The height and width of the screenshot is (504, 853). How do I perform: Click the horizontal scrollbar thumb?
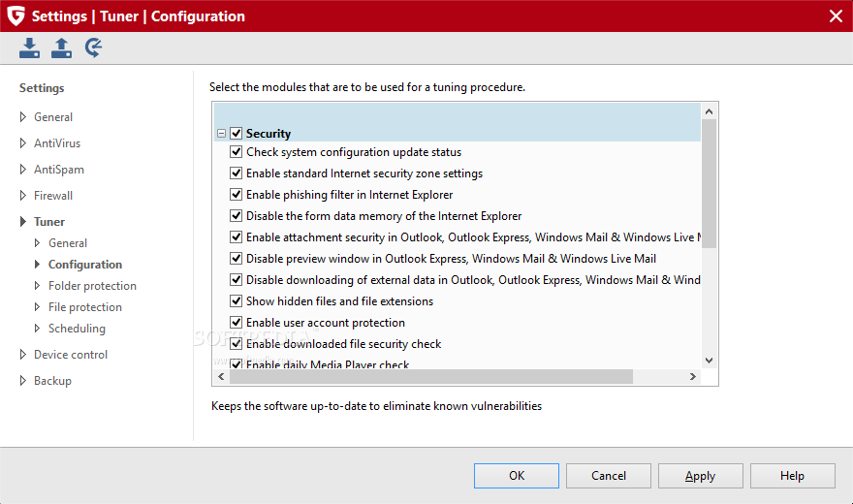pos(430,376)
